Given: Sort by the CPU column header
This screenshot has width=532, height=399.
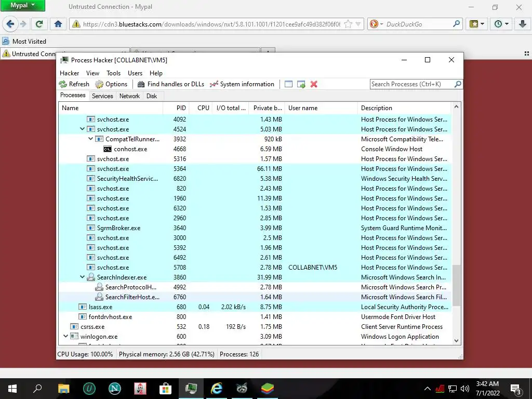Looking at the screenshot, I should tap(201, 108).
